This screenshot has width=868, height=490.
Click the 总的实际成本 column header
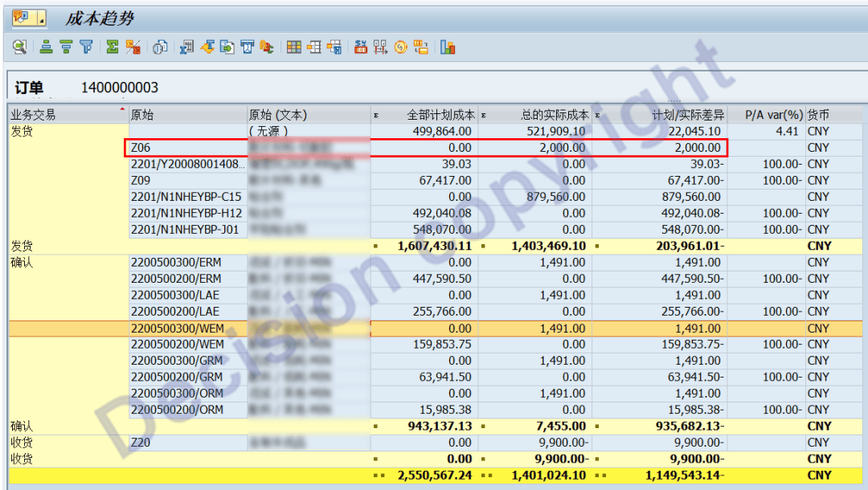[555, 115]
